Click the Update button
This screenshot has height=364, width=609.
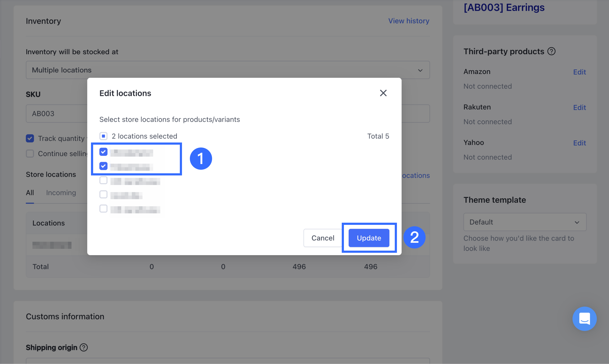[x=369, y=238]
